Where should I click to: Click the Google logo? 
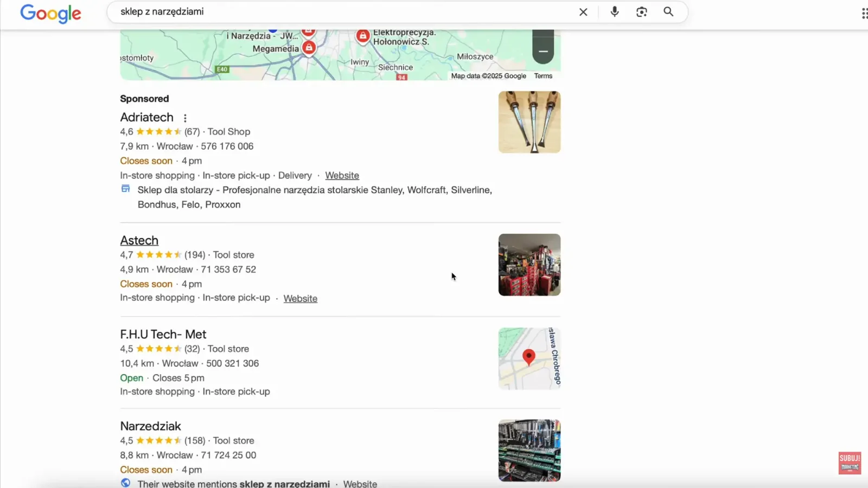pos(50,12)
